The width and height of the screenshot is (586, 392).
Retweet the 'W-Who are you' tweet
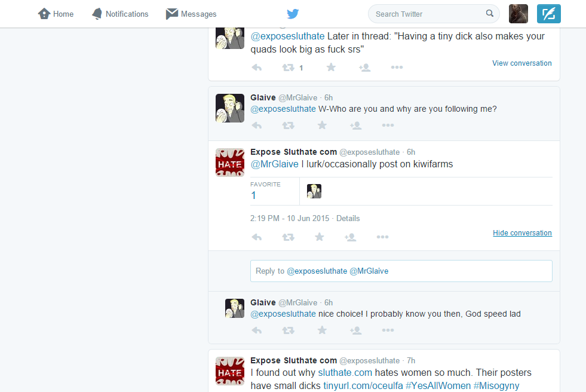point(288,125)
